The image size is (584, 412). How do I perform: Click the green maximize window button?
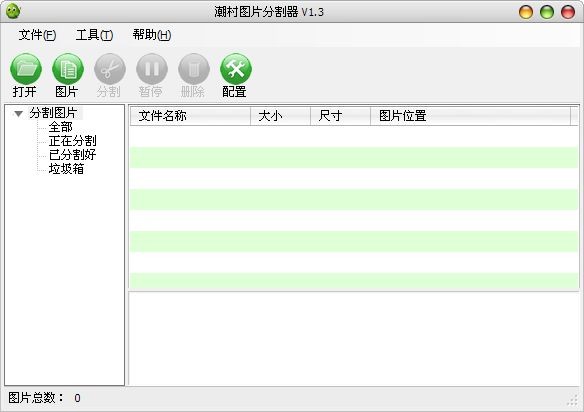tap(547, 12)
